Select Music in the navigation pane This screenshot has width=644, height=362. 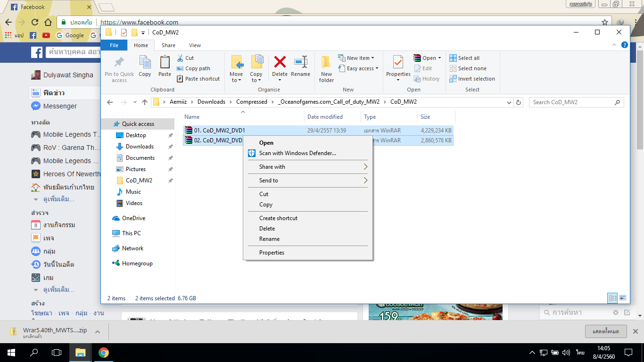(x=133, y=192)
